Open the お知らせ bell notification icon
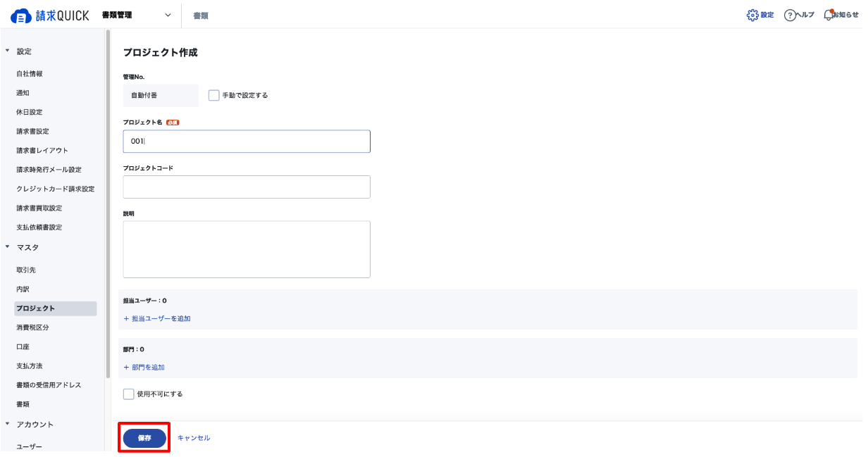868x457 pixels. pyautogui.click(x=828, y=15)
